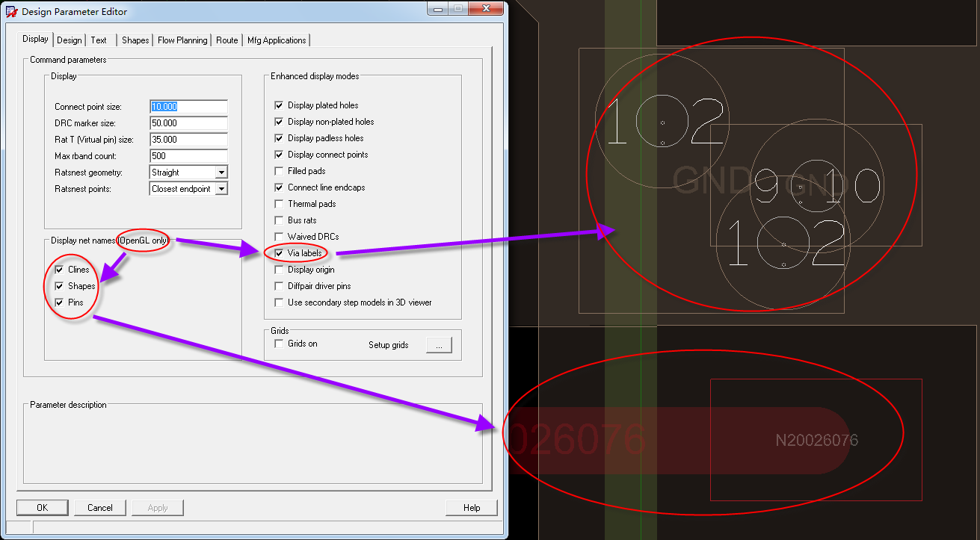Click the Max rband count field

pyautogui.click(x=188, y=156)
